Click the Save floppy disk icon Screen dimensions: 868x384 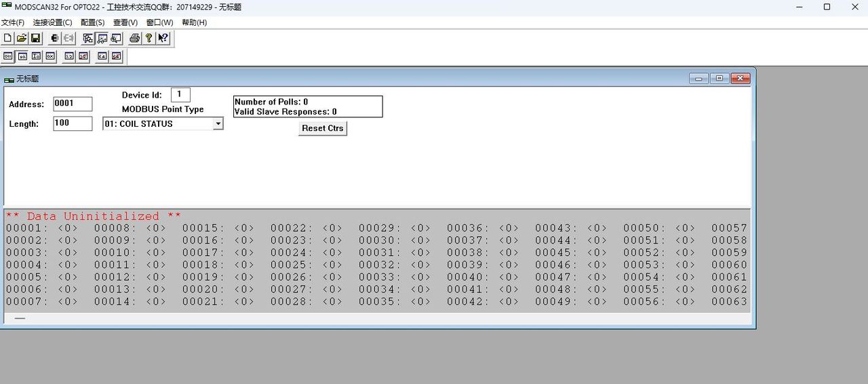click(x=35, y=39)
